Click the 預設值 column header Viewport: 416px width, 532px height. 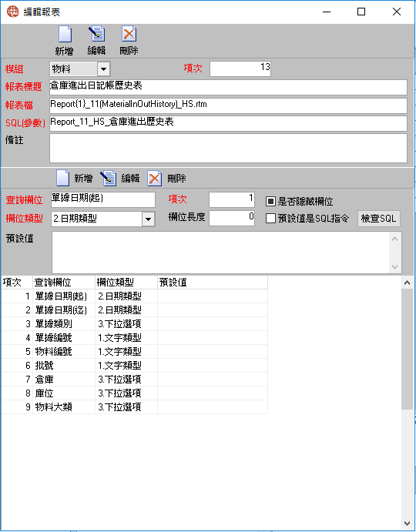click(x=213, y=283)
